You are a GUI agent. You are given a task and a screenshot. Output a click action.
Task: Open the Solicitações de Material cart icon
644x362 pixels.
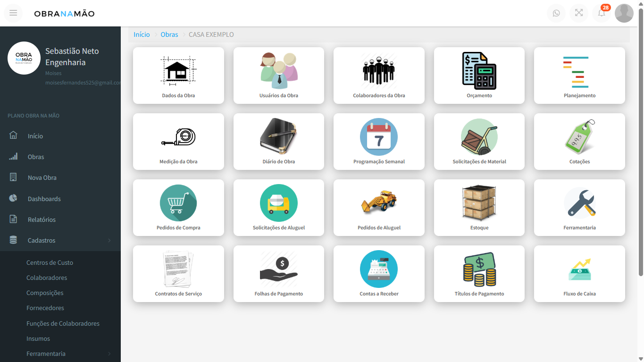pyautogui.click(x=479, y=137)
